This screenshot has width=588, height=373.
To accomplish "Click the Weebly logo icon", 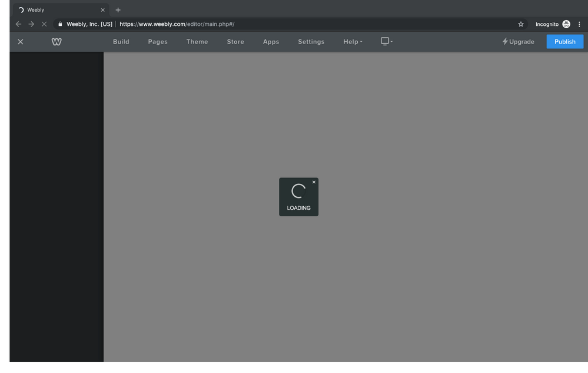I will pos(57,42).
